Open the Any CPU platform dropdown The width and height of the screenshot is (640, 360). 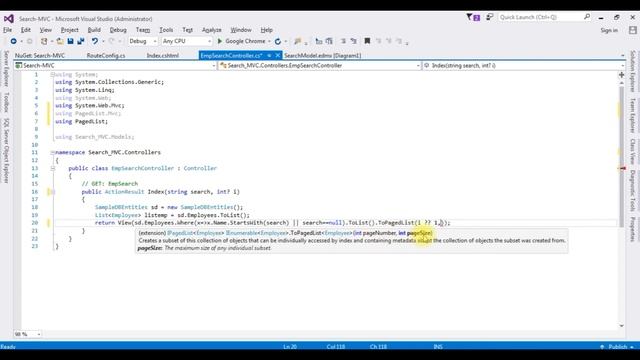[x=187, y=41]
